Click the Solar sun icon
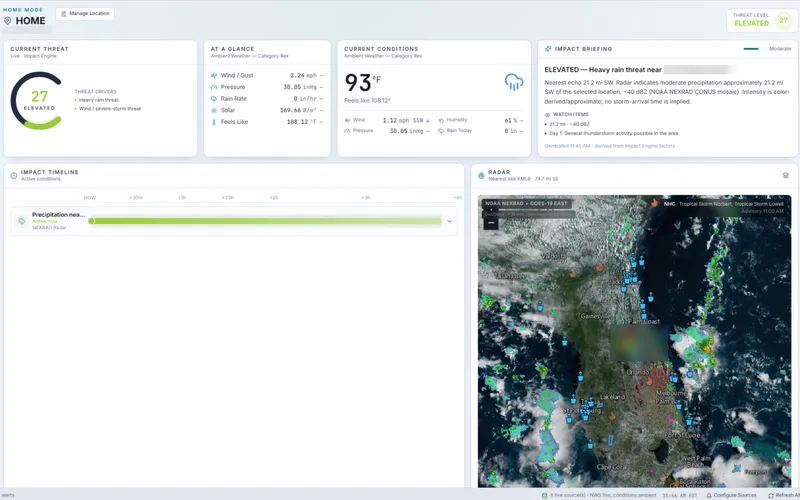 coord(214,110)
